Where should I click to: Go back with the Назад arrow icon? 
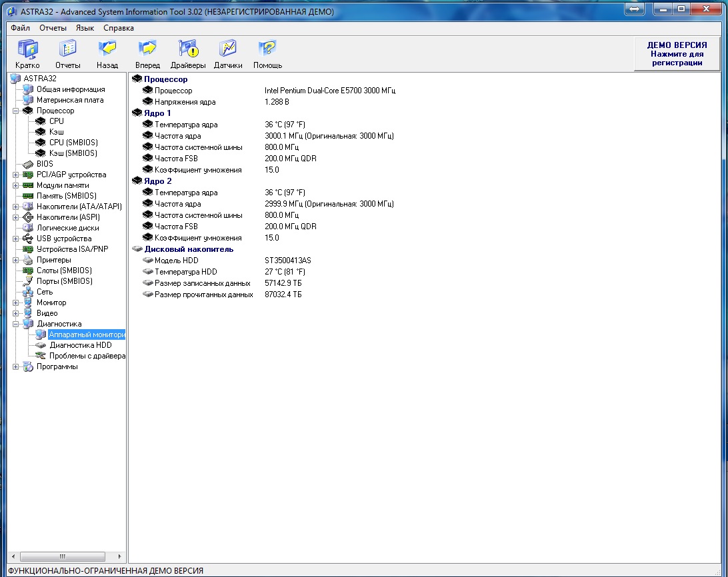(x=107, y=49)
